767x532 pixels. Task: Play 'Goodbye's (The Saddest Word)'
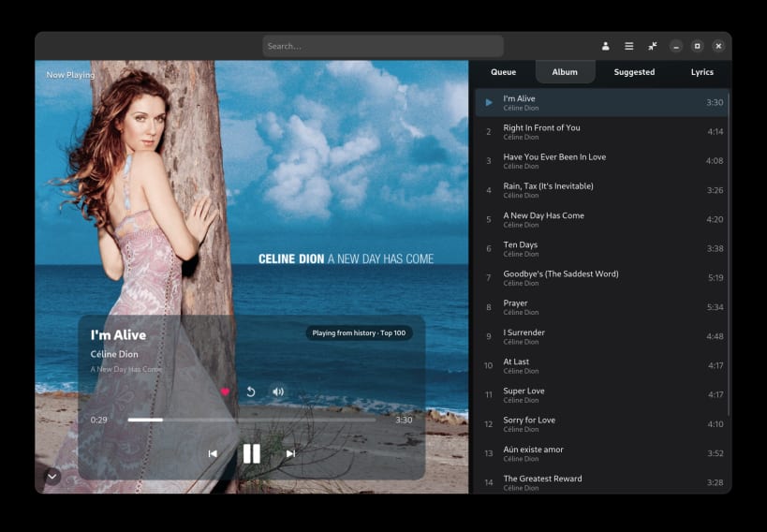[602, 278]
